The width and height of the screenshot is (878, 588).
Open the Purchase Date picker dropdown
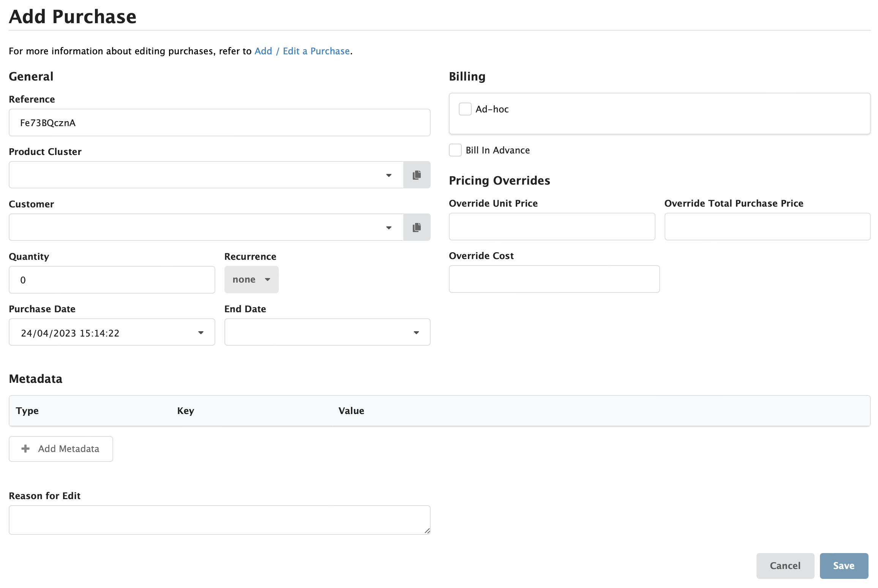(201, 332)
